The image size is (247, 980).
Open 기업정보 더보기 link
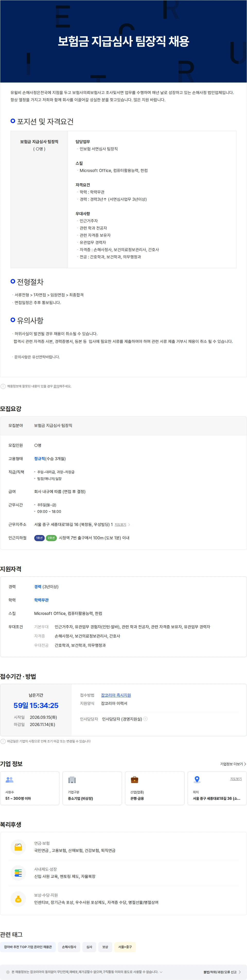(233, 764)
